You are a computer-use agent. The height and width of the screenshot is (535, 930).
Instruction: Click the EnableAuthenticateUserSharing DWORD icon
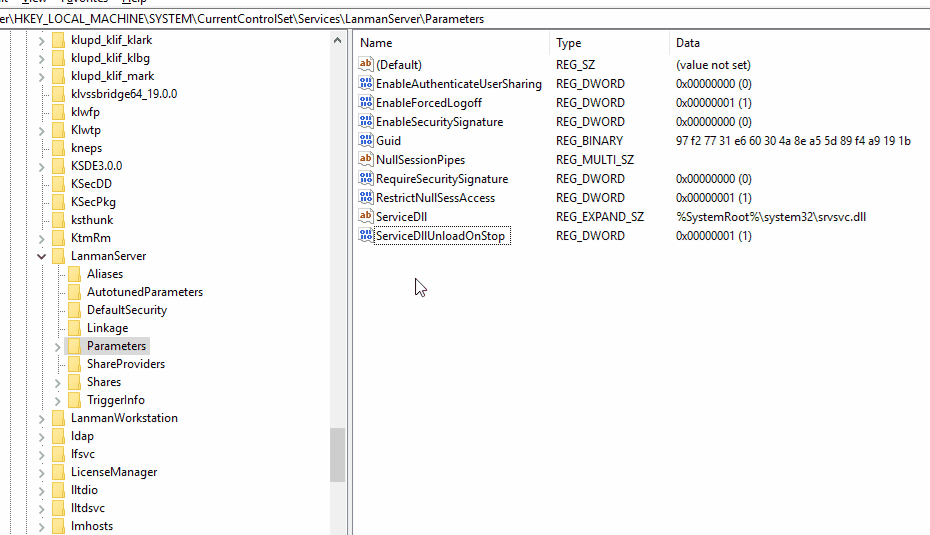tap(366, 83)
